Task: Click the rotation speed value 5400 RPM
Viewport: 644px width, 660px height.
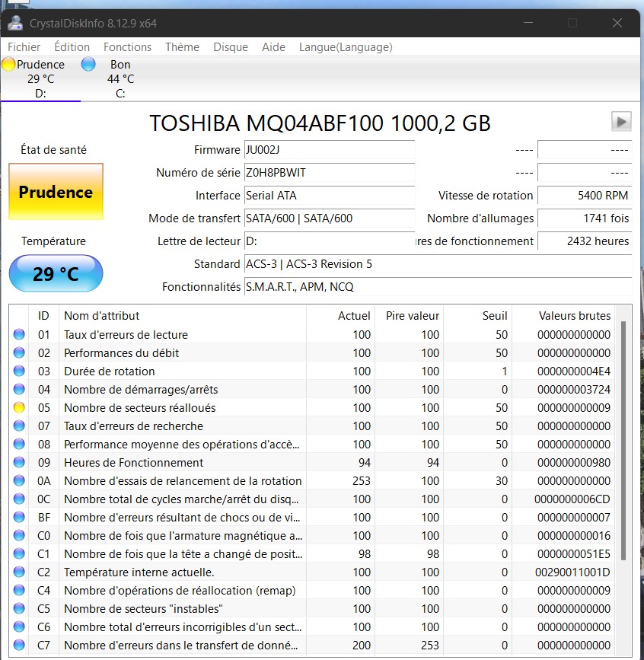Action: click(x=585, y=196)
